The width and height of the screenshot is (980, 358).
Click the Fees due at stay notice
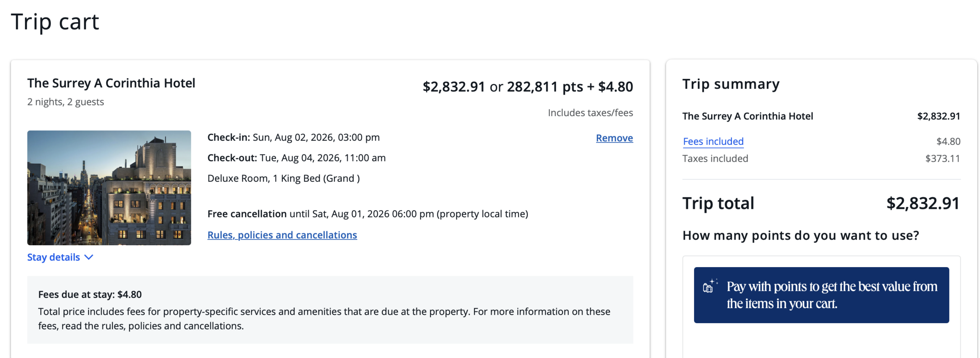[x=90, y=294]
